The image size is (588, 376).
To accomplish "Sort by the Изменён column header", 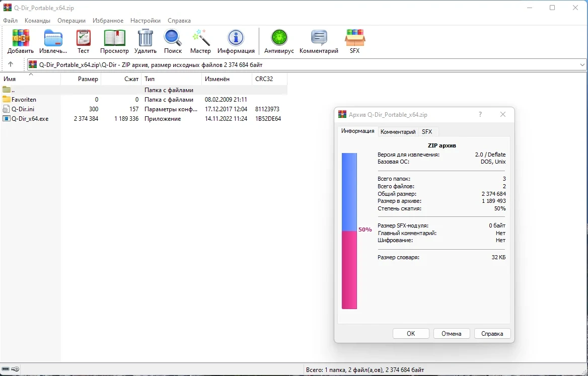I will pyautogui.click(x=227, y=79).
